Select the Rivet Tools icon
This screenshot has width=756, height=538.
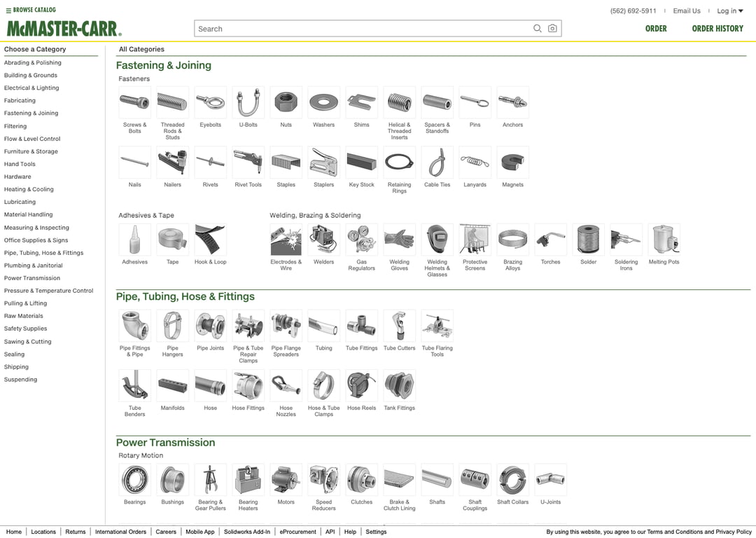[x=248, y=162]
